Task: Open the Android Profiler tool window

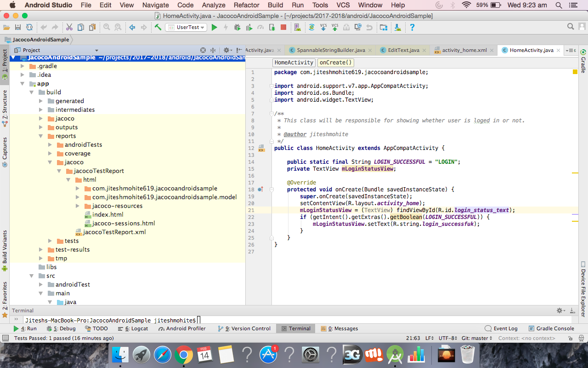Action: coord(182,328)
